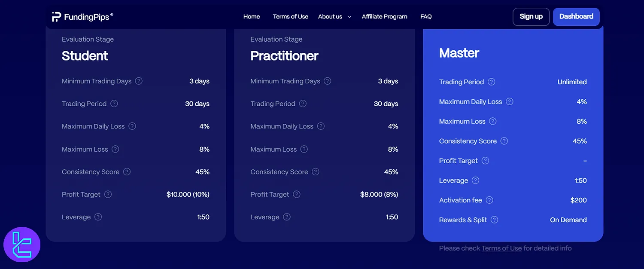Click help icon next to Master Maximum Daily Loss

tap(509, 102)
